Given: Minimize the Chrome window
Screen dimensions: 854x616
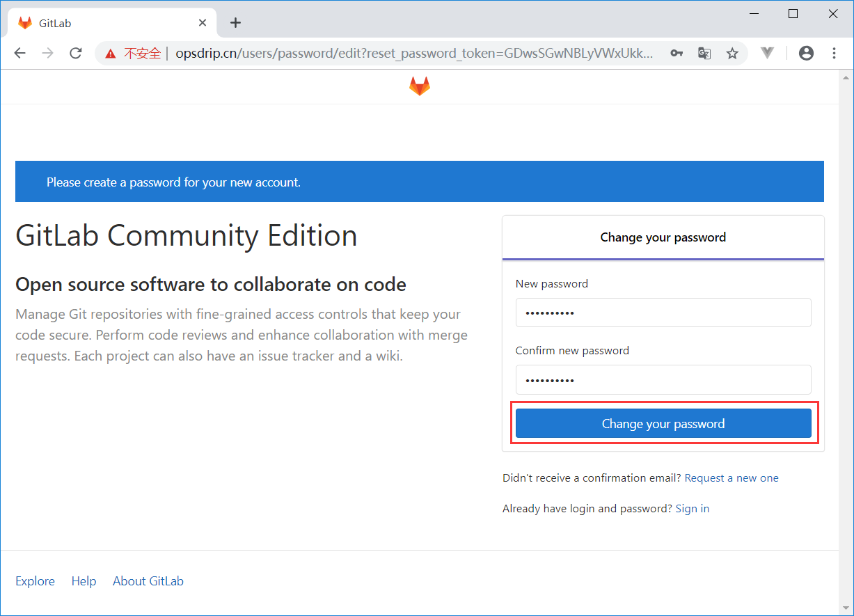Looking at the screenshot, I should click(754, 13).
